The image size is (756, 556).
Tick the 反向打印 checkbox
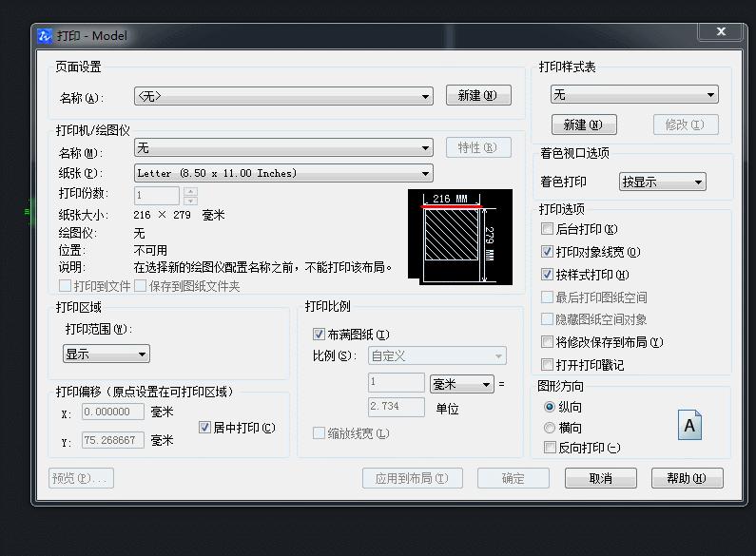(550, 448)
